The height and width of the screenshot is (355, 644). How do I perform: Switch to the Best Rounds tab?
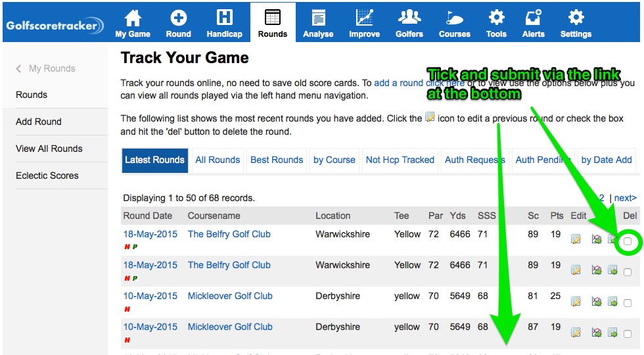(x=277, y=160)
